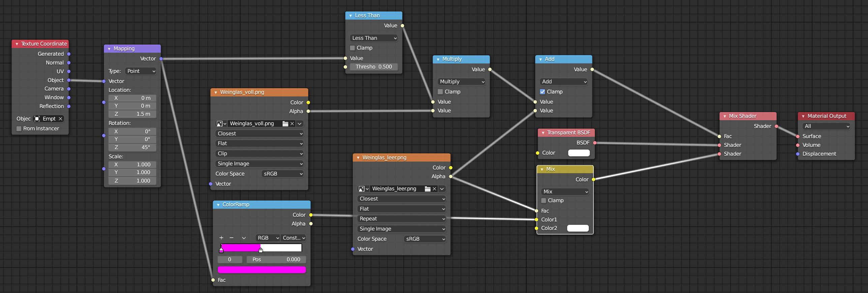
Task: Click Fac input socket on ColorRamp
Action: (213, 280)
